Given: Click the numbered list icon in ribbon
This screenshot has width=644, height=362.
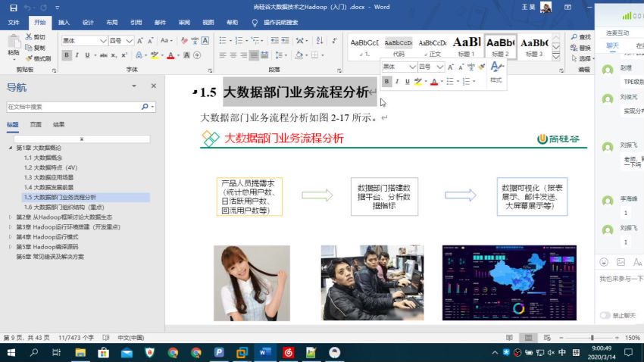Looking at the screenshot, I should point(239,40).
